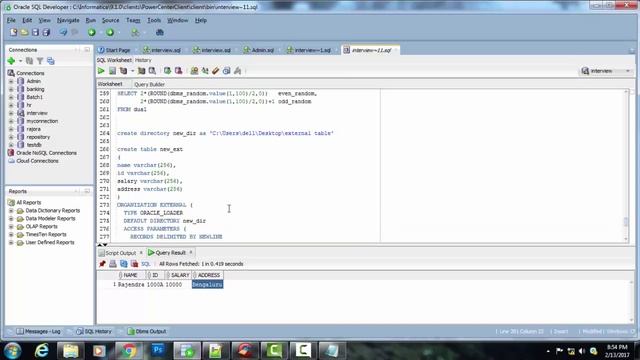Image resolution: width=640 pixels, height=360 pixels.
Task: Select the myconnection tree item
Action: point(42,121)
